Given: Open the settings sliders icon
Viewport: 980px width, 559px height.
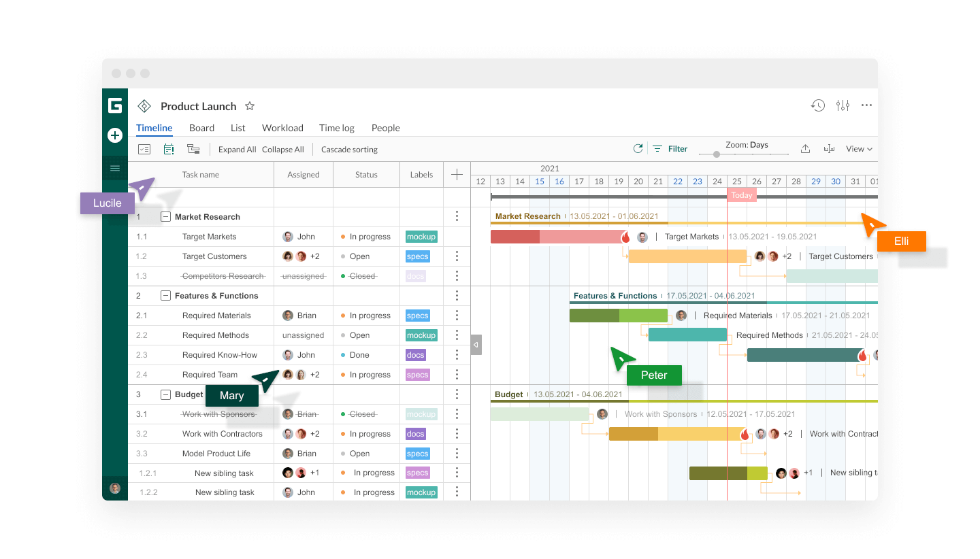Looking at the screenshot, I should pos(843,105).
